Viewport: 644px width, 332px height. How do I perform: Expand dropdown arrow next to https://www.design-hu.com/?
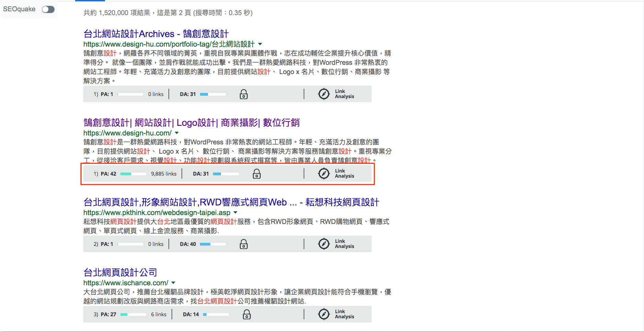click(177, 133)
